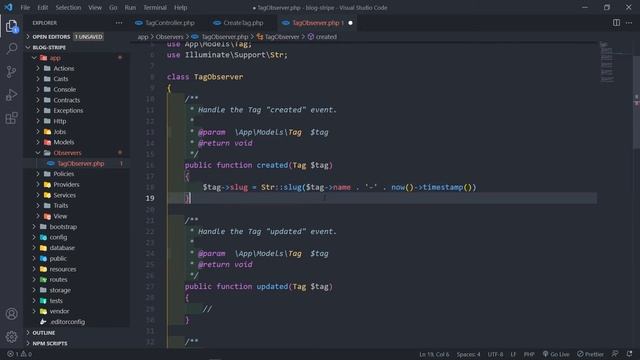The image size is (640, 360).
Task: Click the 1 UNSAVED badge
Action: click(x=89, y=37)
